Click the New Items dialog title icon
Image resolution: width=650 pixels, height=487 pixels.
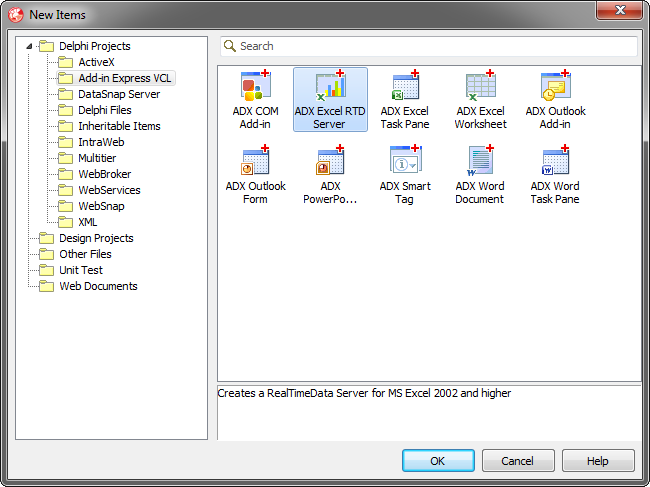click(x=16, y=15)
